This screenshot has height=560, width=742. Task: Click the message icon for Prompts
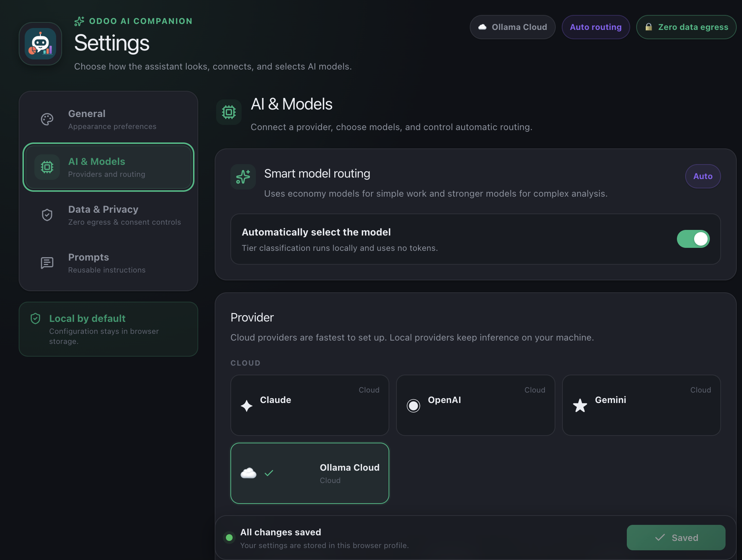pos(47,263)
